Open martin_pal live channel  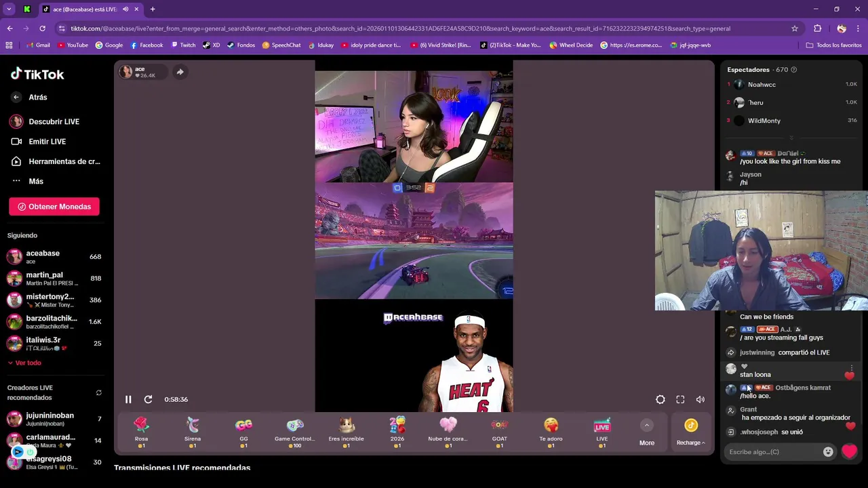point(54,278)
